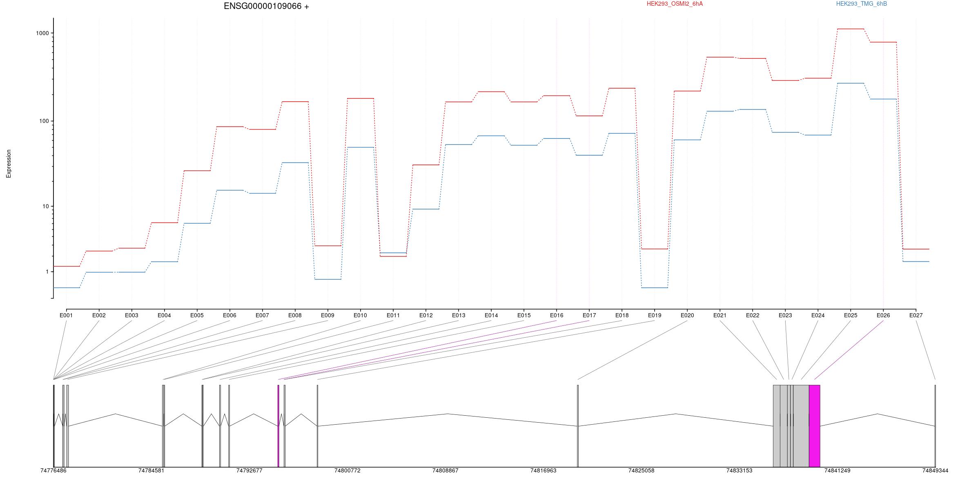Click exon label E019
Screen dimensions: 980x490
[x=655, y=316]
